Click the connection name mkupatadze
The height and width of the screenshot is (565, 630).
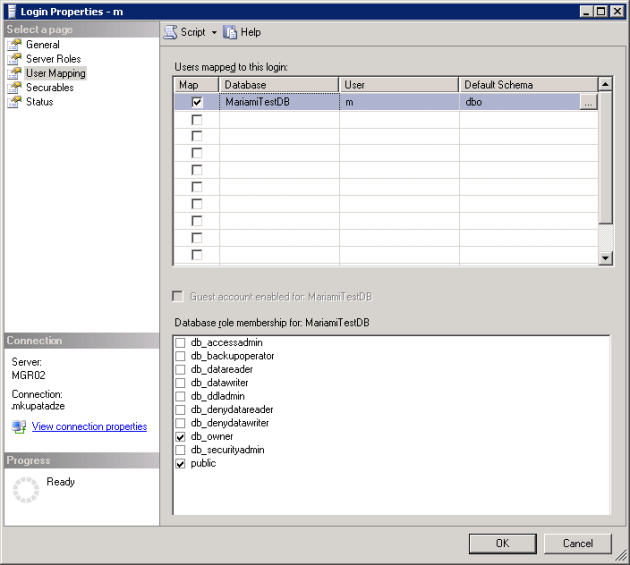pos(38,406)
